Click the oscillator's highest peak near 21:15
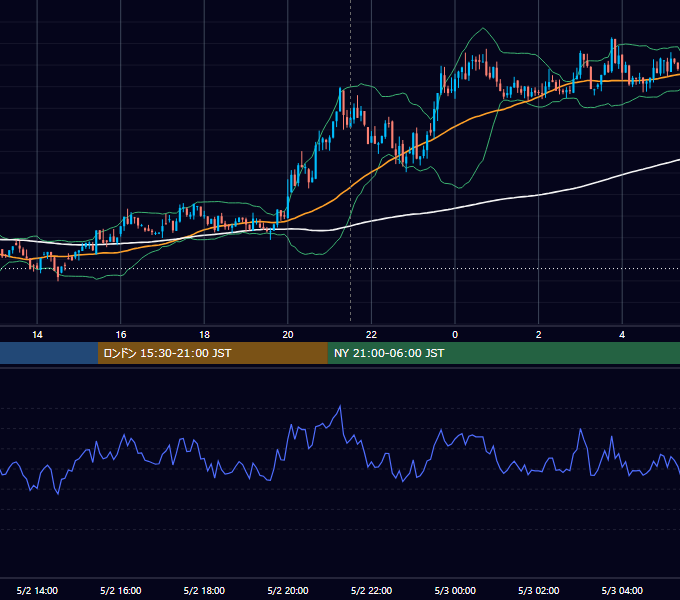This screenshot has width=680, height=600. tap(340, 406)
